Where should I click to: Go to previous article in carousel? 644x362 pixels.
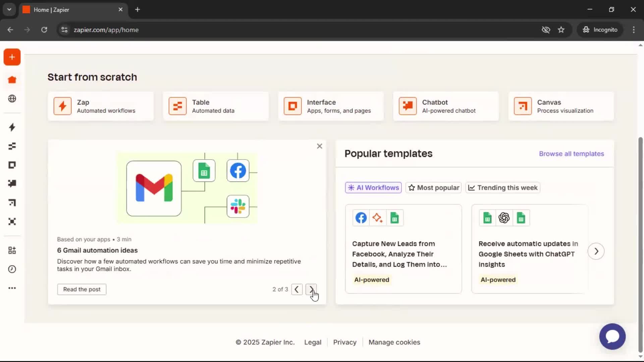click(x=297, y=289)
